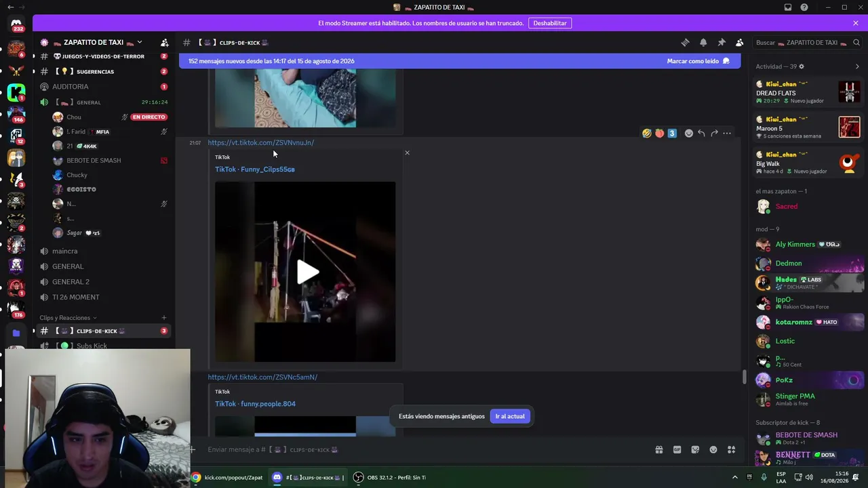Open the Kick server icon in sidebar

click(x=16, y=91)
